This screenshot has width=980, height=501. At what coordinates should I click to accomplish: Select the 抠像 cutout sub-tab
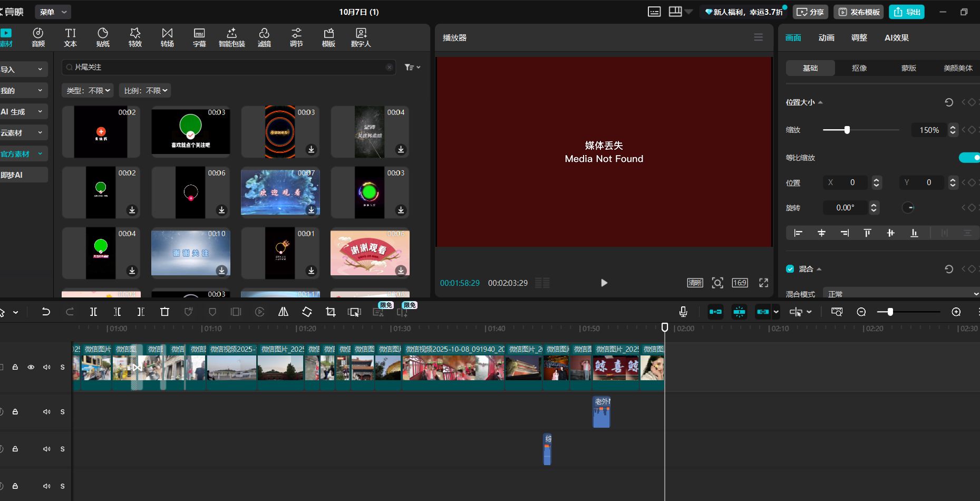pos(859,68)
